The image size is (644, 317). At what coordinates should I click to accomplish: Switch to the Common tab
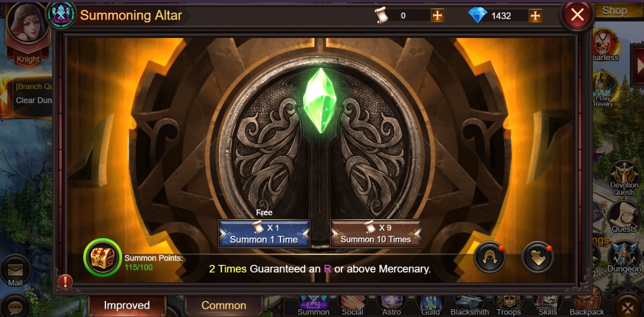point(224,305)
